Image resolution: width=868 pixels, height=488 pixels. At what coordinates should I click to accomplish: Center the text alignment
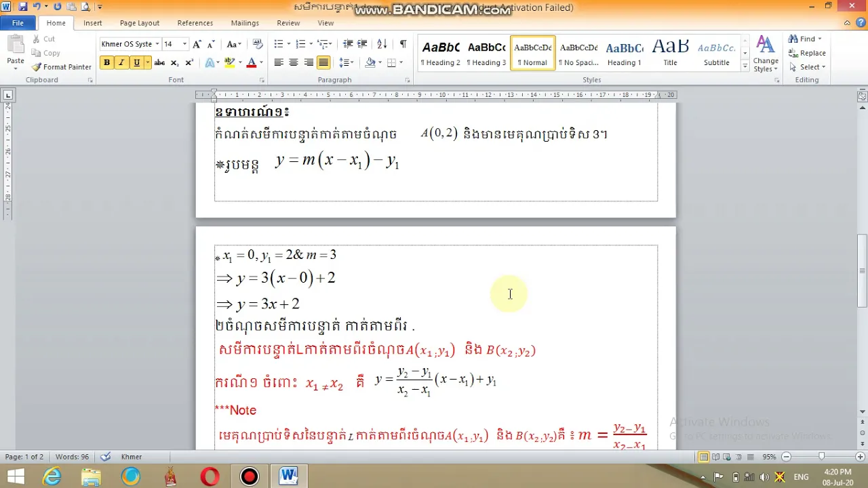(x=294, y=62)
